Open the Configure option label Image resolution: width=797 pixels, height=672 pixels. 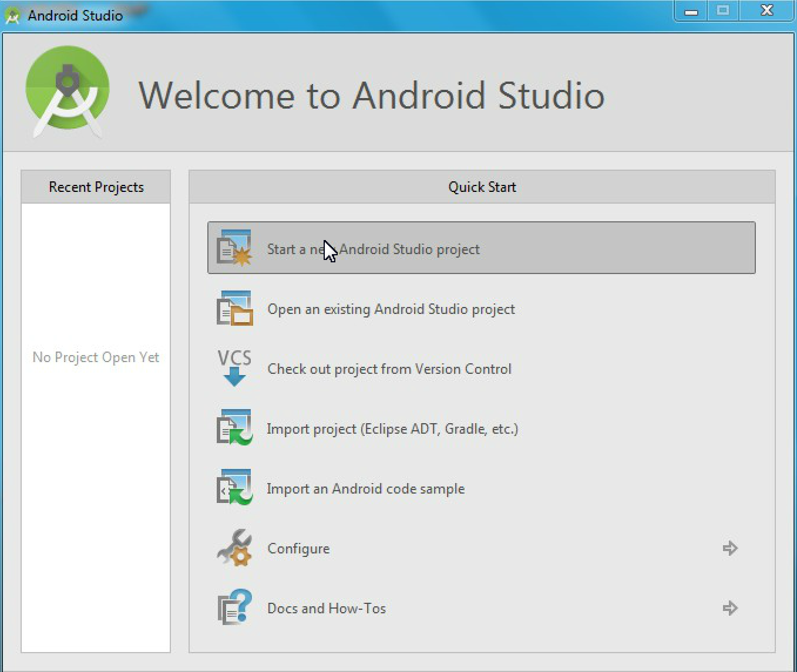298,549
